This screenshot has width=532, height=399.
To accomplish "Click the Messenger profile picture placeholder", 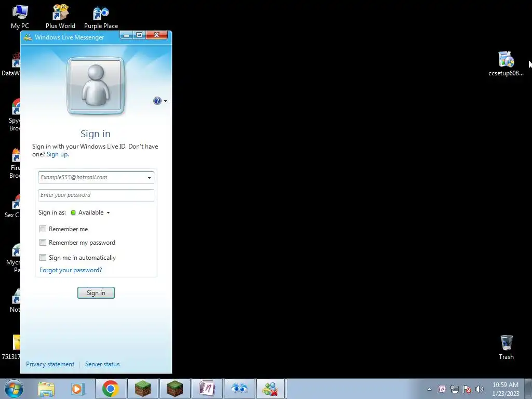I will coord(96,86).
